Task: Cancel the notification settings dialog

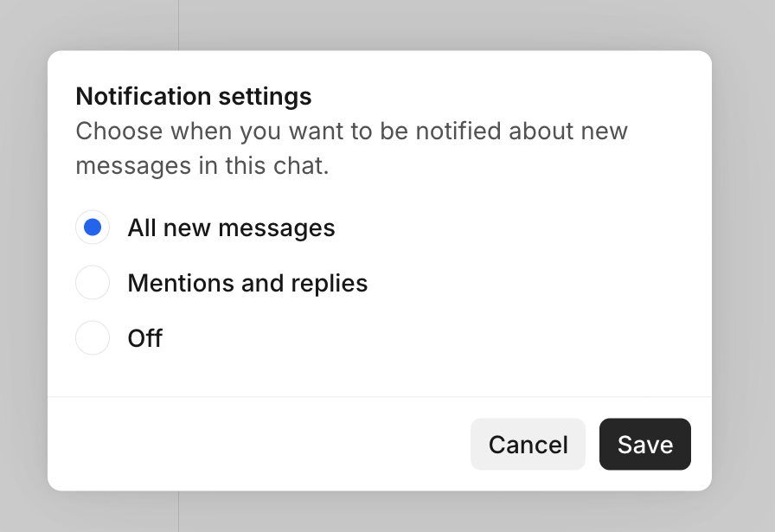Action: (x=528, y=445)
